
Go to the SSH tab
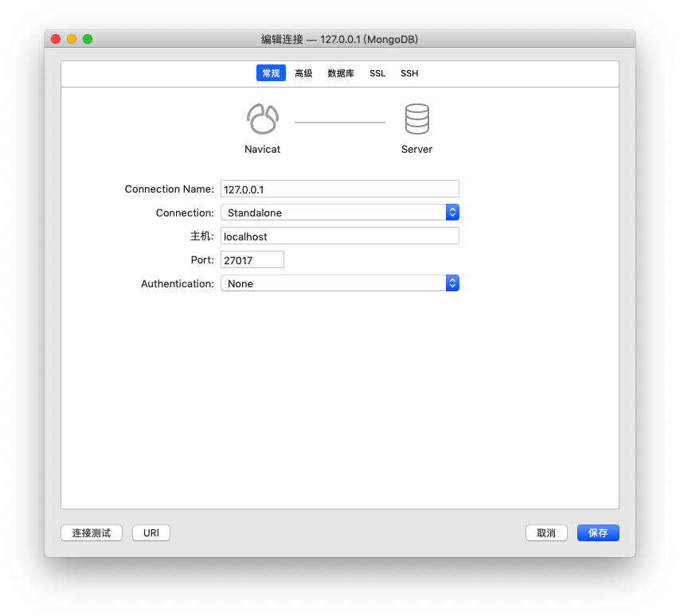click(x=409, y=73)
